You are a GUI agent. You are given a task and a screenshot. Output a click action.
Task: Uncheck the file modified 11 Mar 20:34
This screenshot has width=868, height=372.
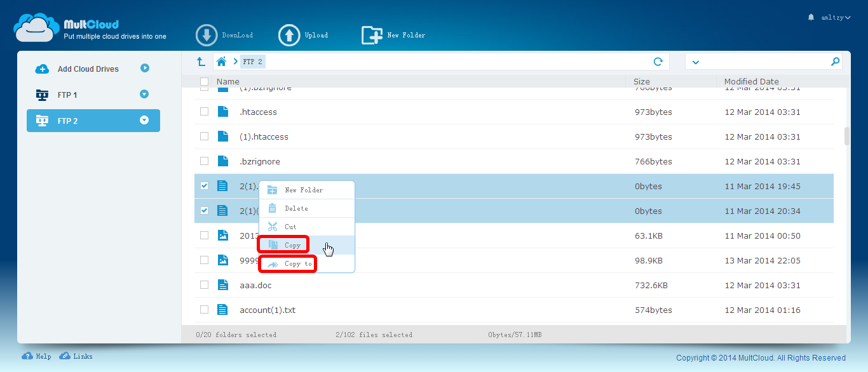click(204, 211)
